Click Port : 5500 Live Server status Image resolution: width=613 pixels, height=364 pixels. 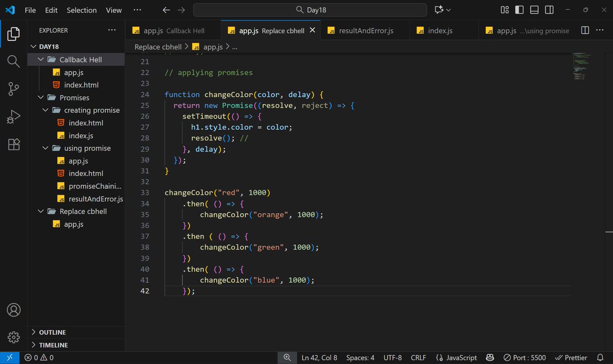point(525,358)
